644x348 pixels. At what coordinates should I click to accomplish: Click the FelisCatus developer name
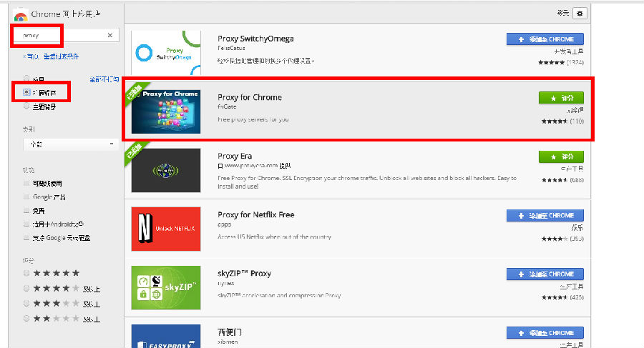pos(231,48)
